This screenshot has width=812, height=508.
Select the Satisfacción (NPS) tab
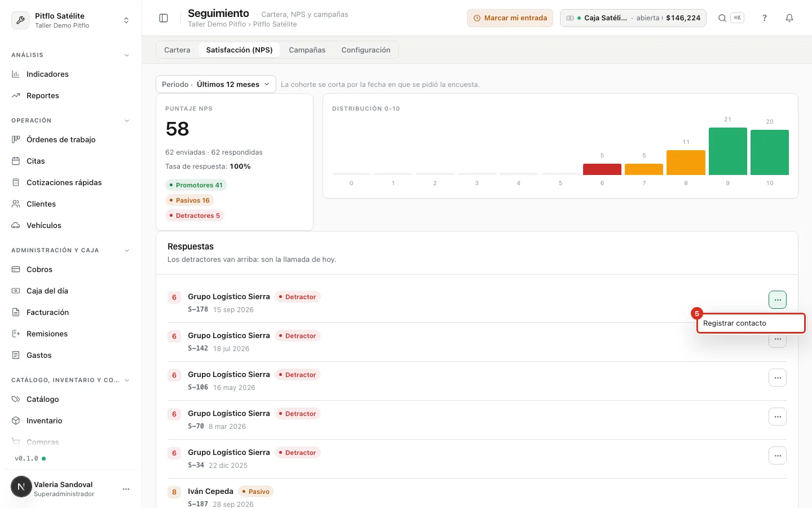239,50
